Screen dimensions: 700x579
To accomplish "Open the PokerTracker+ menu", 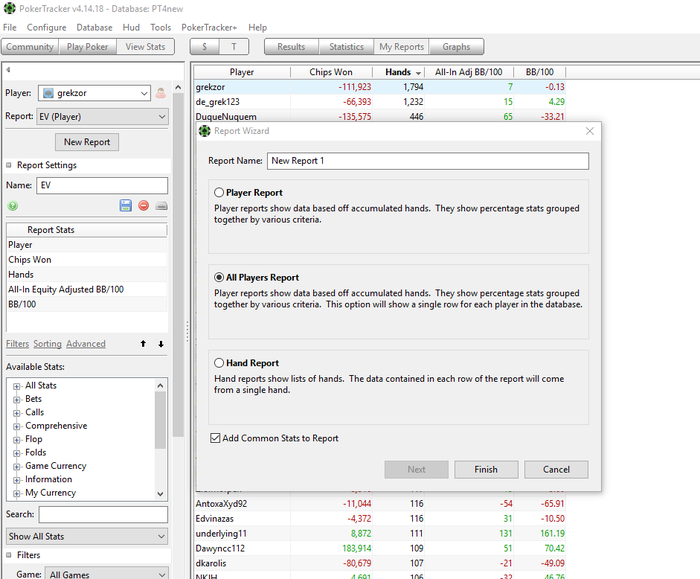I will pos(209,27).
